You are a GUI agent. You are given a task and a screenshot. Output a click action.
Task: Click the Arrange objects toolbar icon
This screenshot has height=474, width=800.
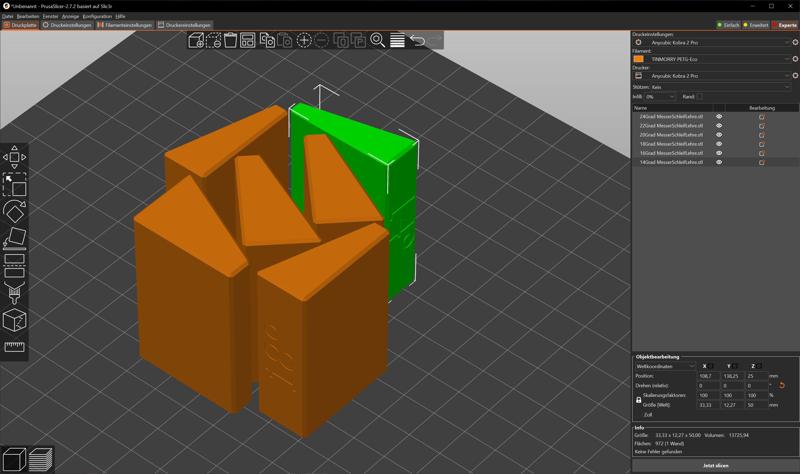point(247,40)
